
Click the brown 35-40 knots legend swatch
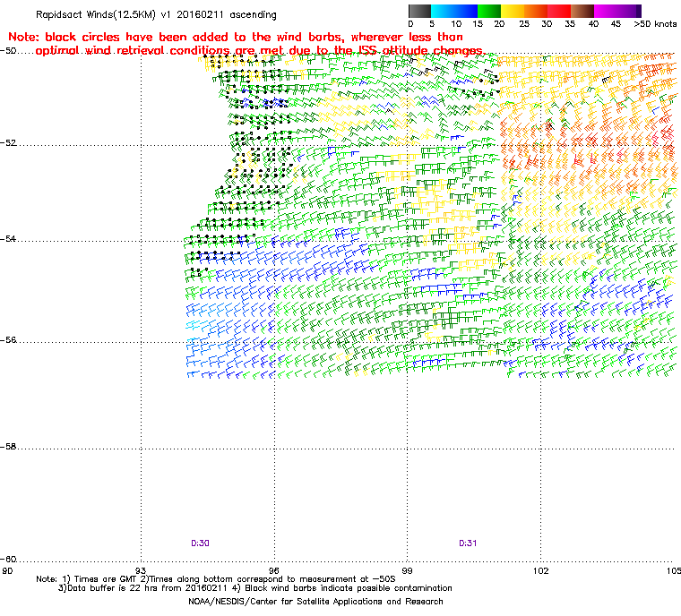(x=582, y=11)
